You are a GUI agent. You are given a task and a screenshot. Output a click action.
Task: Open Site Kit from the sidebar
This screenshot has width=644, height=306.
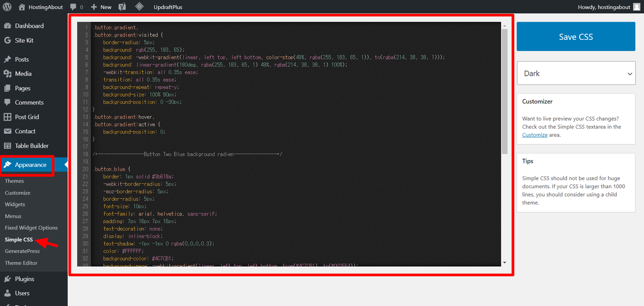(x=24, y=40)
